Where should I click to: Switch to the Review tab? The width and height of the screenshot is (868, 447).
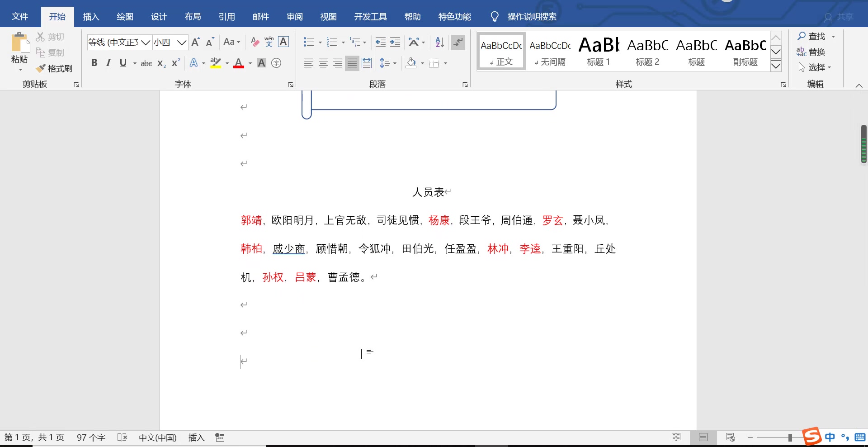[x=294, y=17]
